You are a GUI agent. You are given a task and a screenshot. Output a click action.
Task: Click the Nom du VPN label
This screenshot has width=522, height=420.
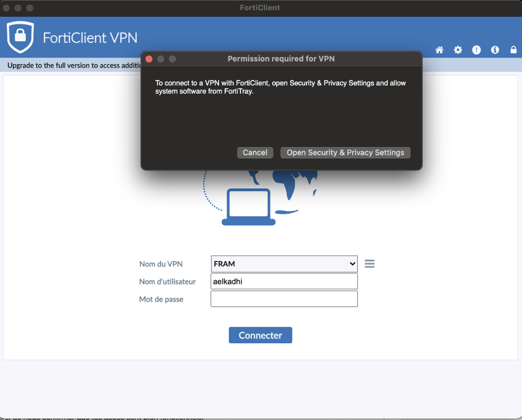161,264
